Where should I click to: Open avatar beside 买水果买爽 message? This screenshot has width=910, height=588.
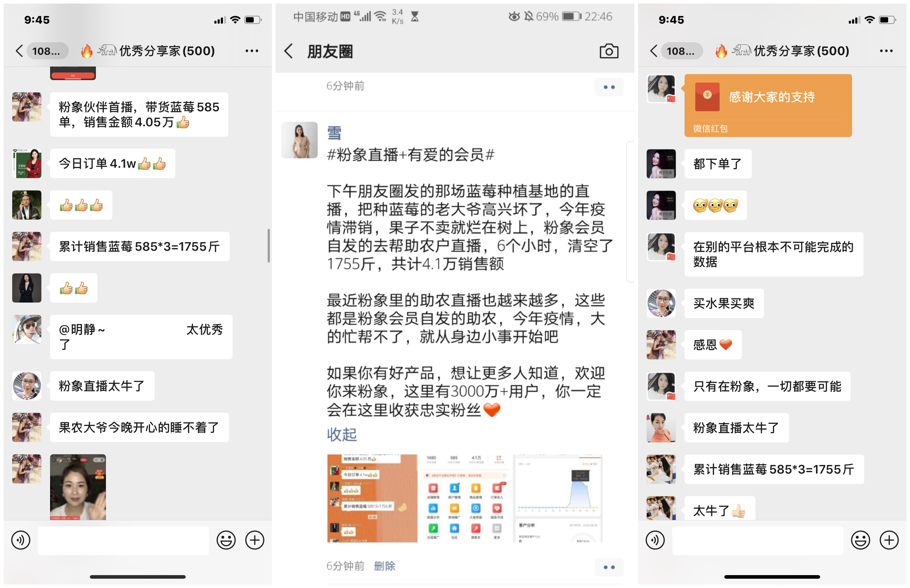[661, 303]
